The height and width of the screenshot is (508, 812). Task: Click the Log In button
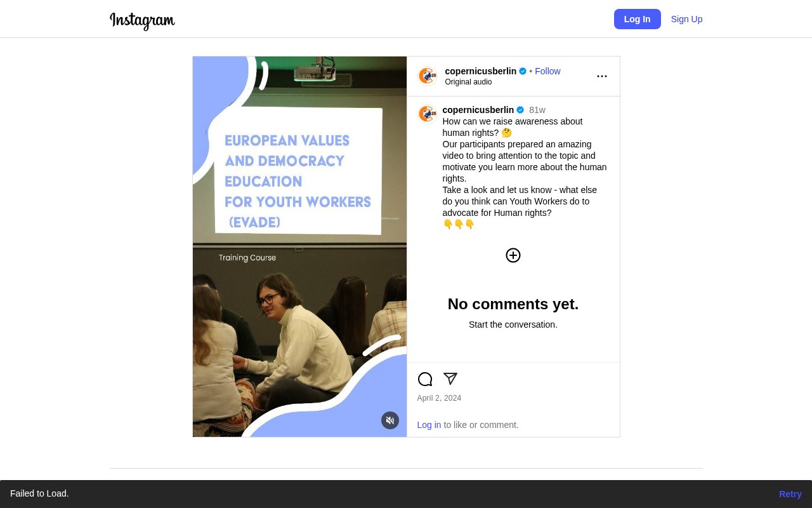637,19
